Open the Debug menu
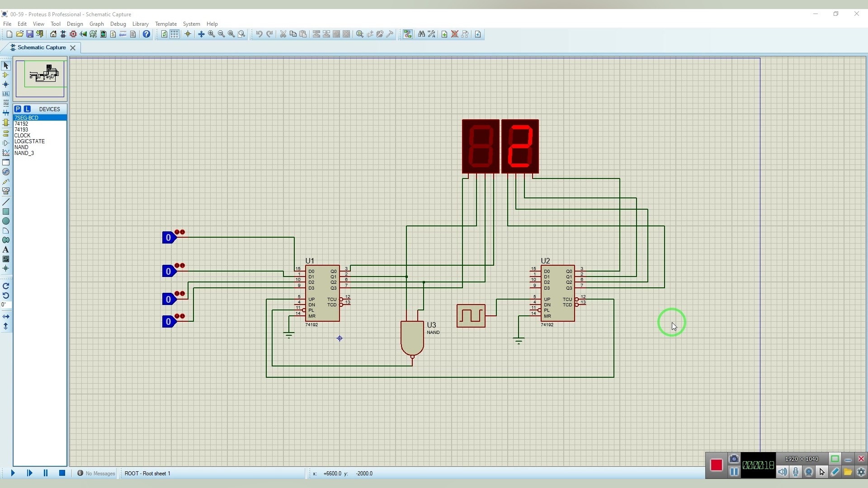The height and width of the screenshot is (488, 868). (x=118, y=24)
